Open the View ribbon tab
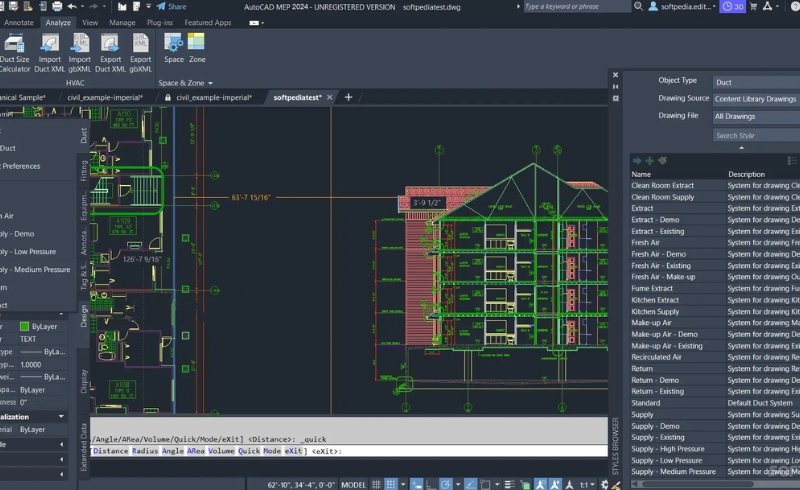Screen dimensions: 800x490 point(90,23)
